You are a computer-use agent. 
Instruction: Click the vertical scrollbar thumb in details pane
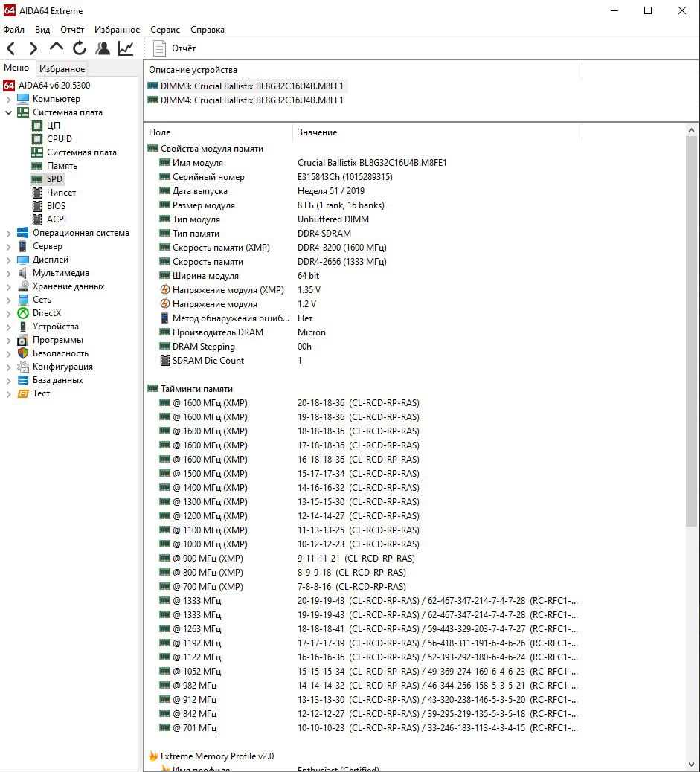click(691, 332)
